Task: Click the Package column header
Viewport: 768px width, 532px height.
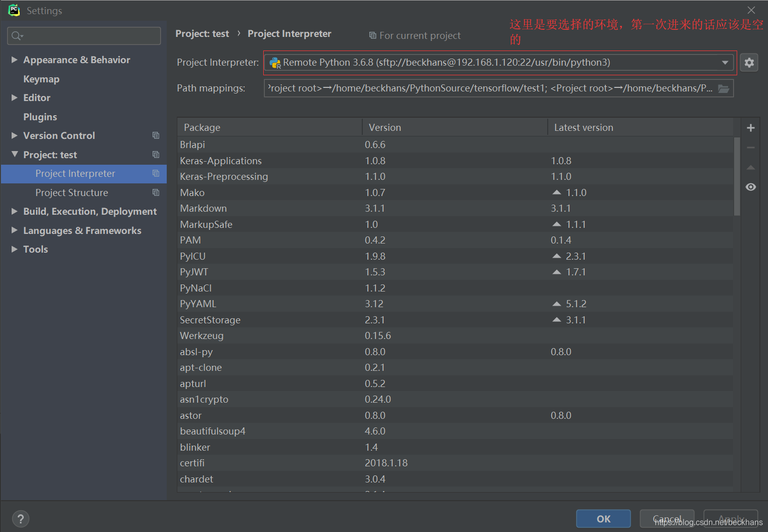Action: pos(270,127)
